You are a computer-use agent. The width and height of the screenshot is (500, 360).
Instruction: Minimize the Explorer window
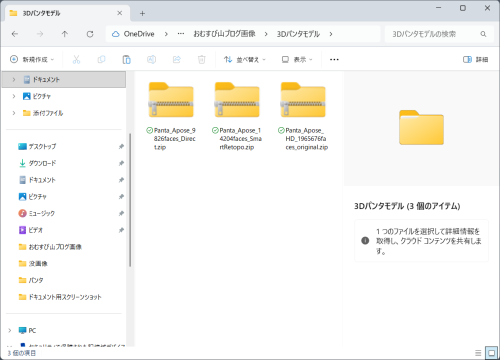(x=439, y=8)
